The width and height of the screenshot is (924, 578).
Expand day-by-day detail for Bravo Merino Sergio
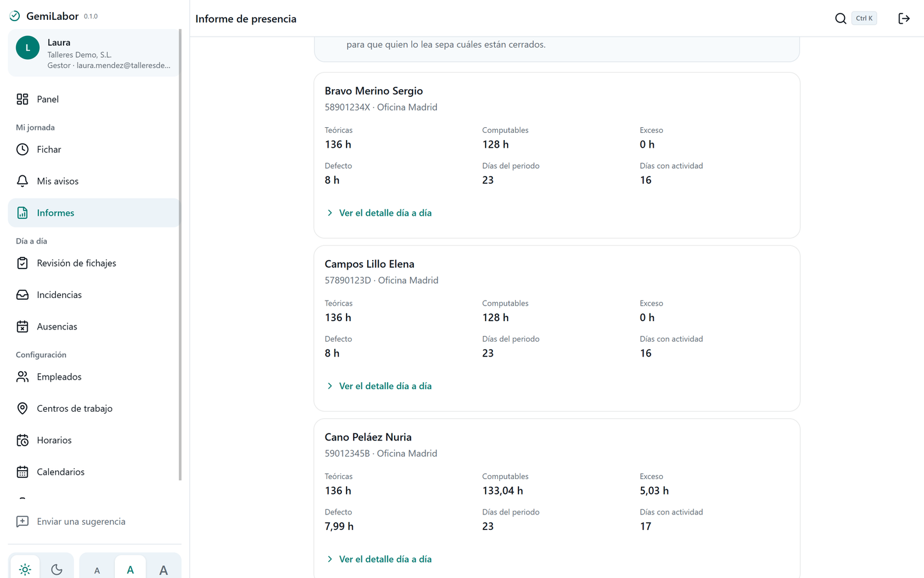379,213
